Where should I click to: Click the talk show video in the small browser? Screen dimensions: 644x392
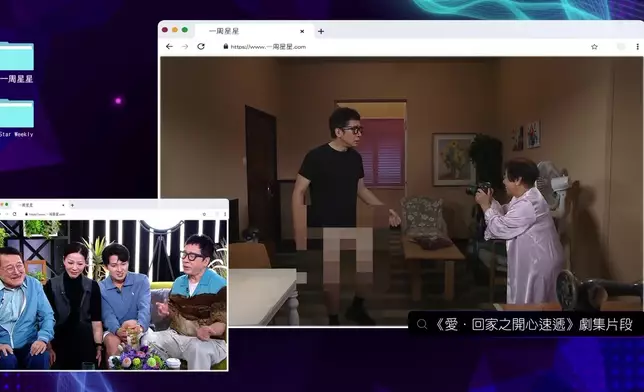click(113, 295)
